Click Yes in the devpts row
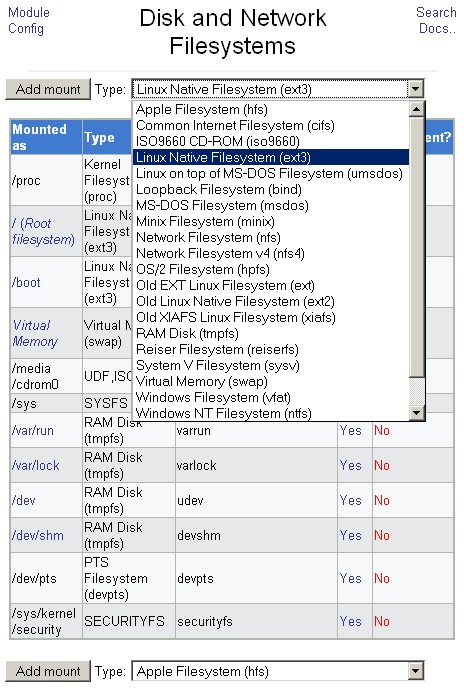 click(350, 578)
